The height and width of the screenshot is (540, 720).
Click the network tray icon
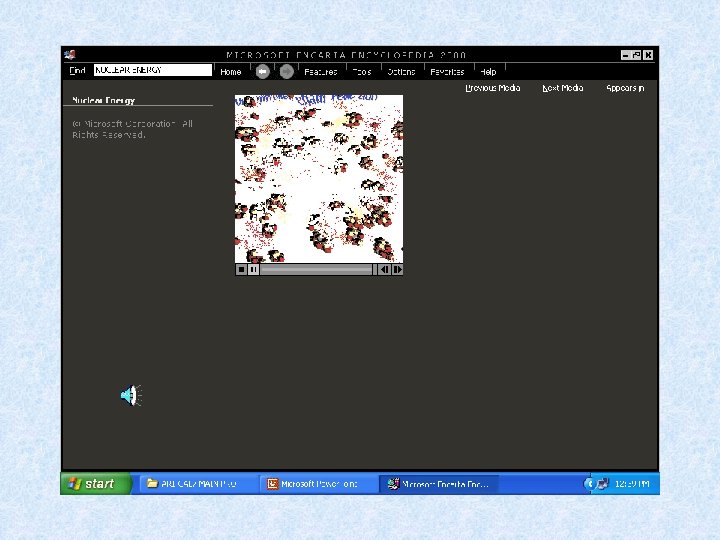[x=602, y=484]
